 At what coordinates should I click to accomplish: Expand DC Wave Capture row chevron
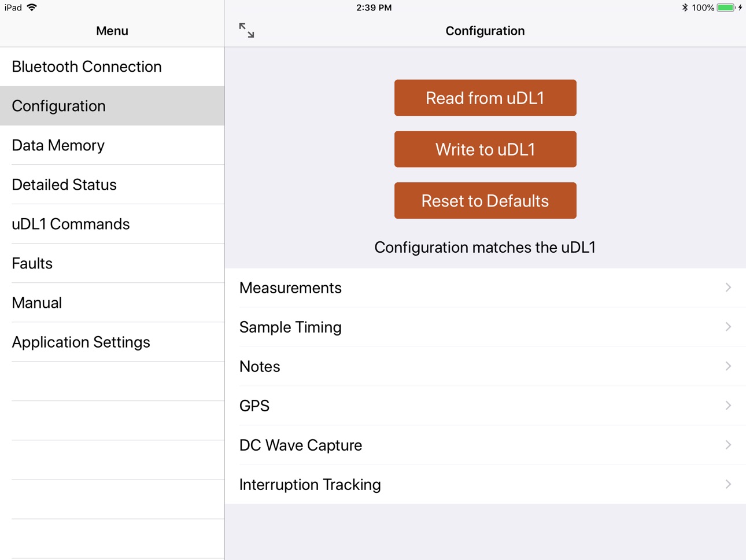click(729, 445)
